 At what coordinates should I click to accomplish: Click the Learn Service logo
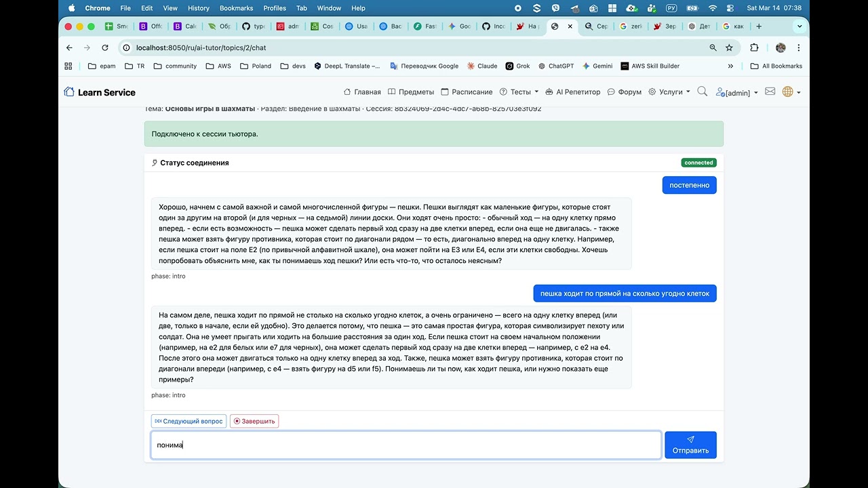point(100,92)
